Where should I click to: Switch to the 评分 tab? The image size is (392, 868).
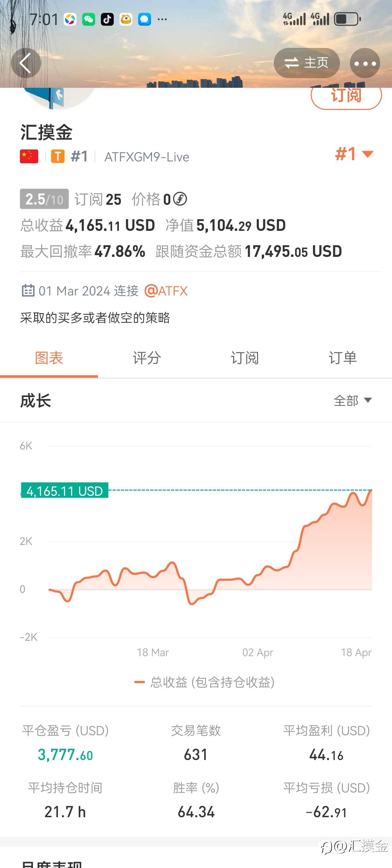pos(147,358)
